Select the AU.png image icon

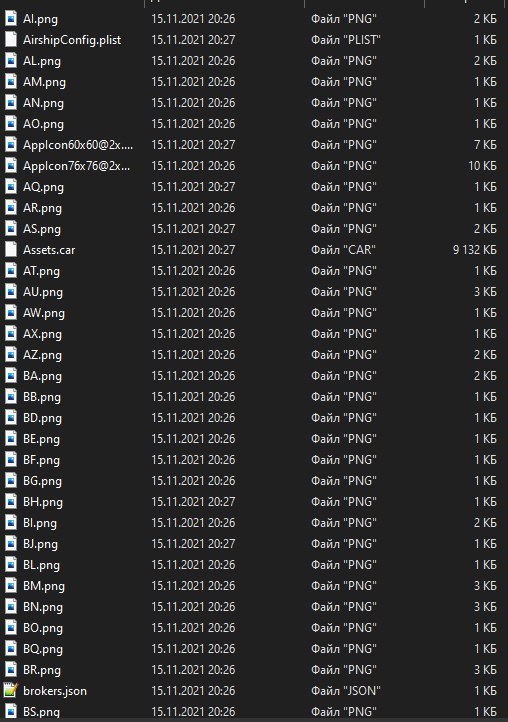pyautogui.click(x=11, y=292)
